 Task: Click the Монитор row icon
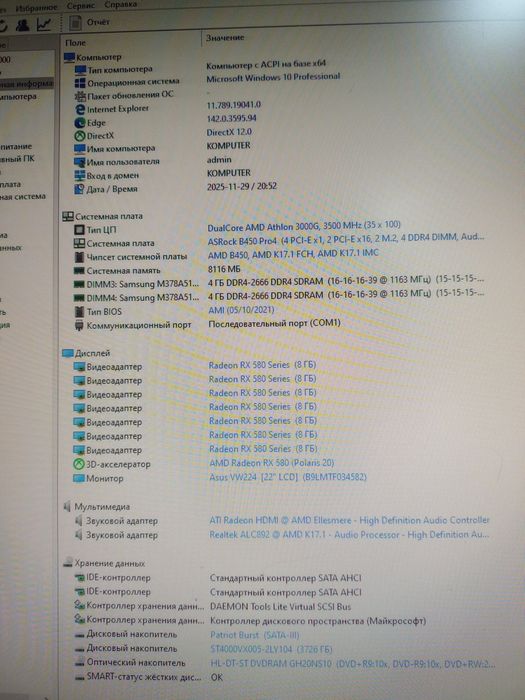click(79, 478)
